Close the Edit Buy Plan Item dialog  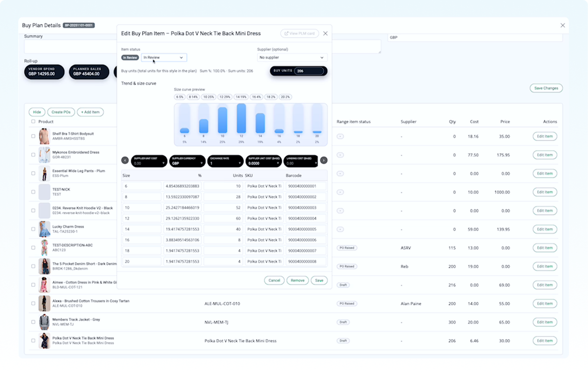(x=325, y=34)
